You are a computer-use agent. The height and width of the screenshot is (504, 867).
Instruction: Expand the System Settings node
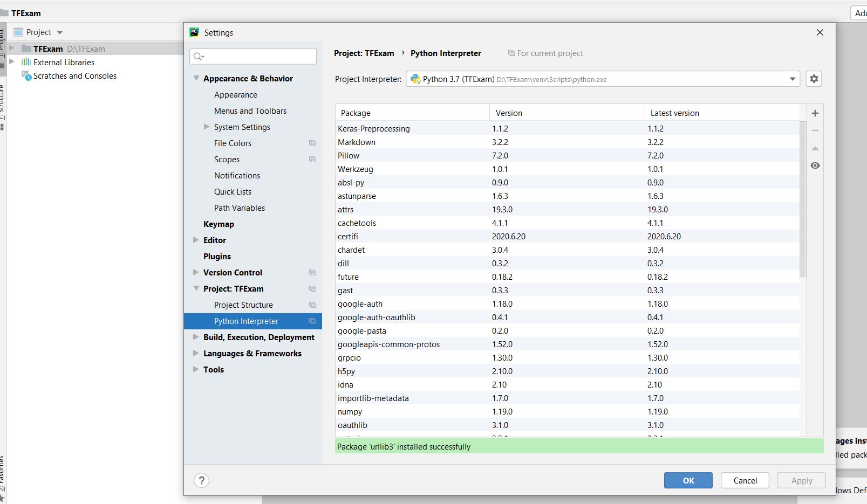(207, 127)
